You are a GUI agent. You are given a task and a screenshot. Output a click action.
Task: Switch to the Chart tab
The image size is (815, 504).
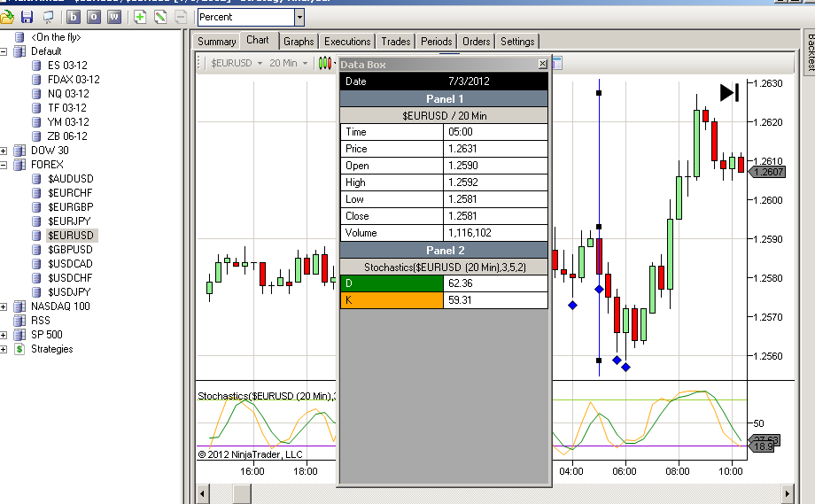[x=258, y=40]
